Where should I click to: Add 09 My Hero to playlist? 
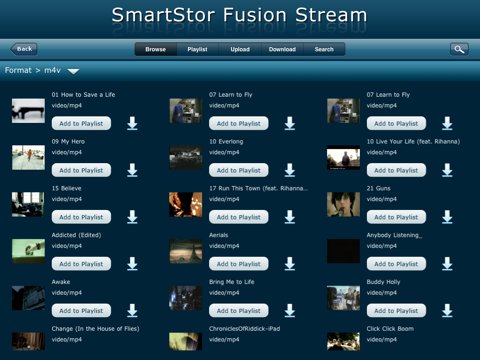(81, 170)
